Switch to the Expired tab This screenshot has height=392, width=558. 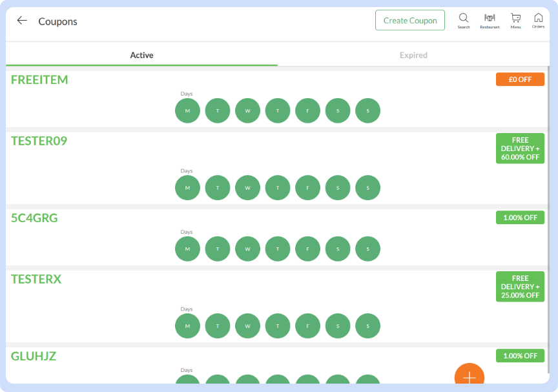413,56
